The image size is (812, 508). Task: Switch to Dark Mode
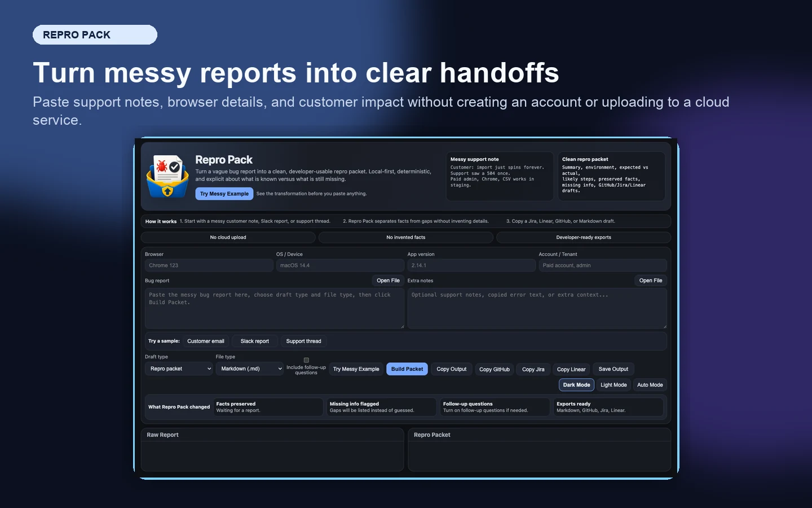click(576, 385)
